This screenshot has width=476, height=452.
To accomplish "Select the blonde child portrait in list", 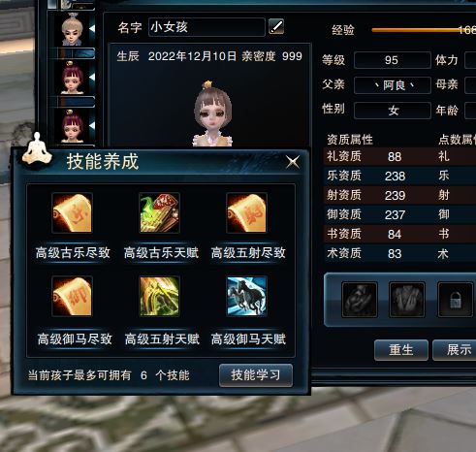I will point(72,30).
